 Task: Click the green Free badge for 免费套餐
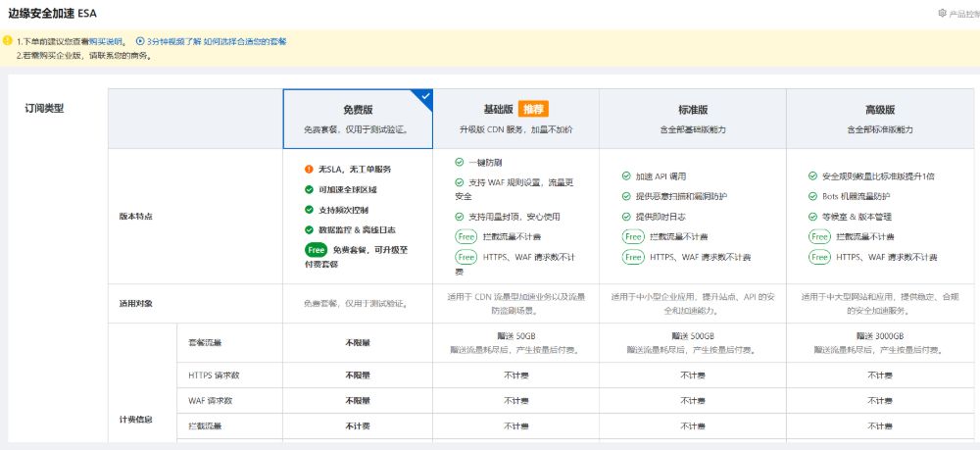pyautogui.click(x=316, y=250)
